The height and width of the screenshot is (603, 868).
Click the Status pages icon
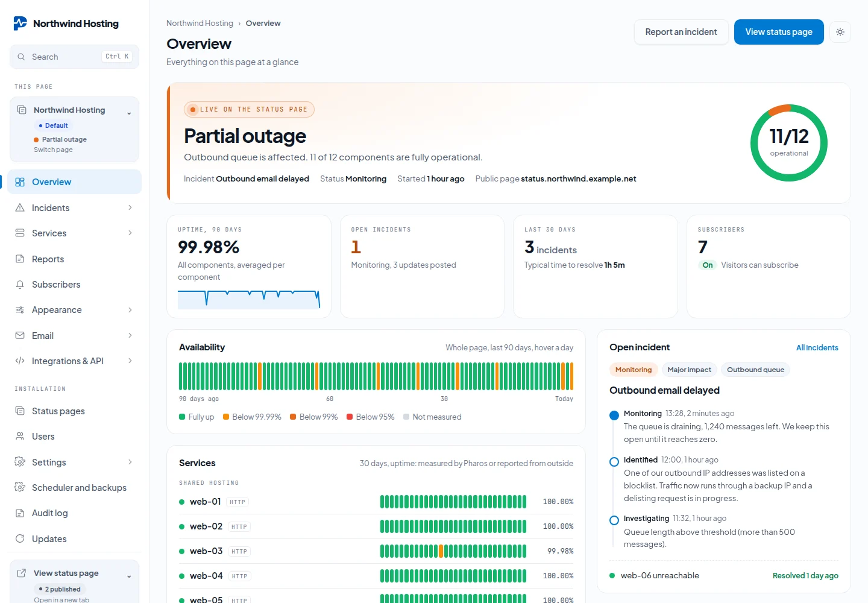click(x=20, y=411)
